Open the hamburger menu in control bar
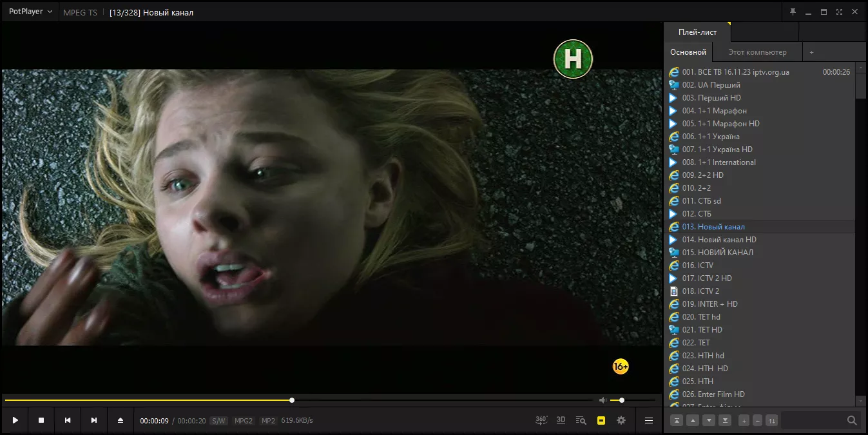This screenshot has width=868, height=435. 649,420
